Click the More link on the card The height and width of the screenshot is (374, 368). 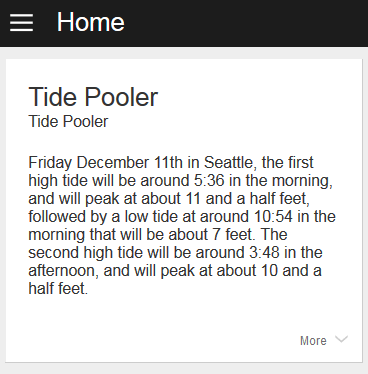(313, 341)
